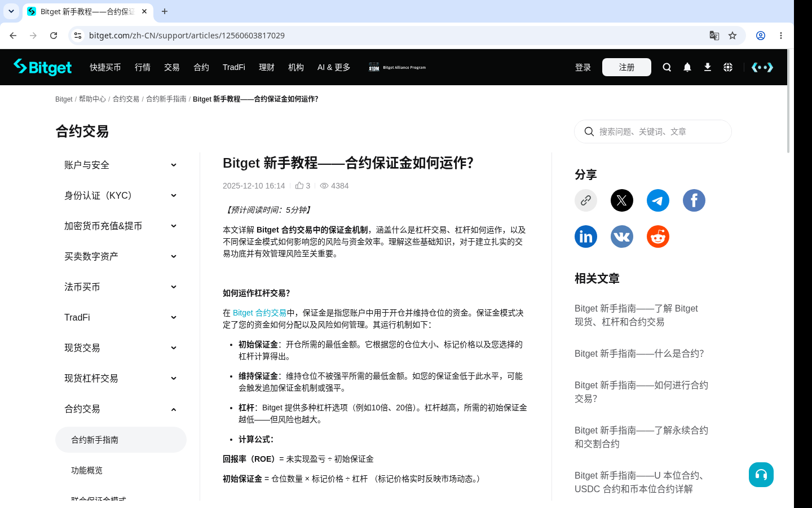Select 合约新手指南 sidebar item
This screenshot has height=508, width=812.
[x=121, y=440]
